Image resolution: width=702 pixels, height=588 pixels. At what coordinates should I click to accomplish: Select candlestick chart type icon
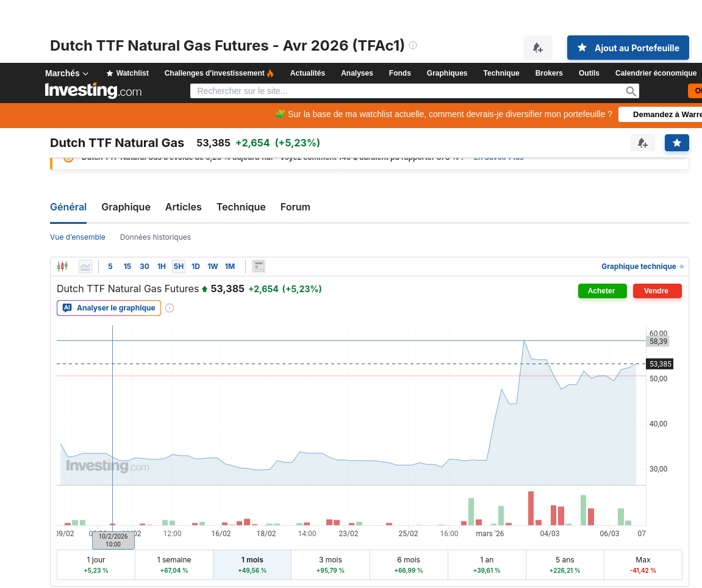(62, 267)
